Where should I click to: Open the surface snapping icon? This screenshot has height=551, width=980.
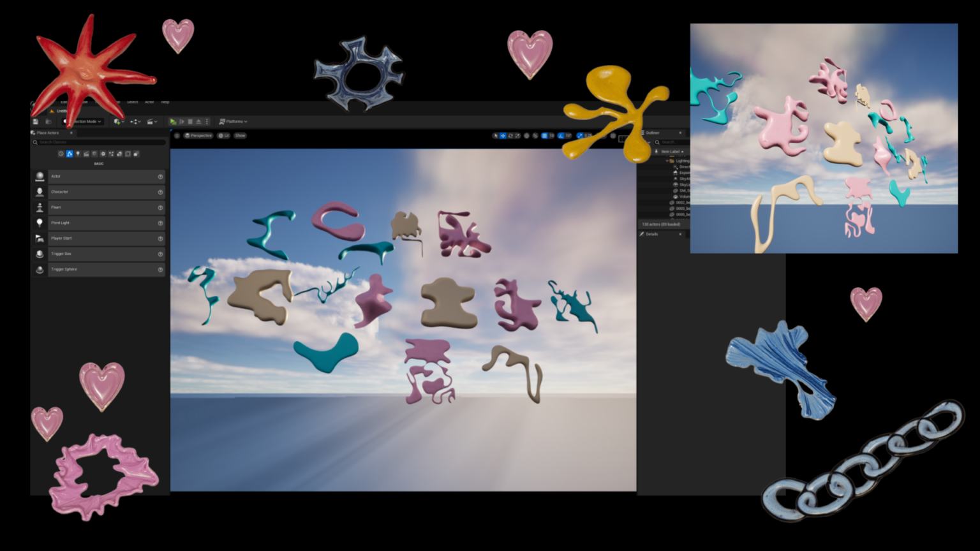pyautogui.click(x=535, y=136)
